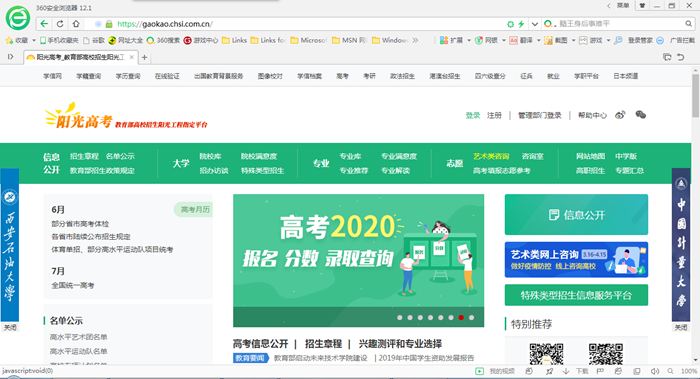The image size is (700, 379).
Task: Click the speaker mute icon in status bar
Action: [655, 371]
